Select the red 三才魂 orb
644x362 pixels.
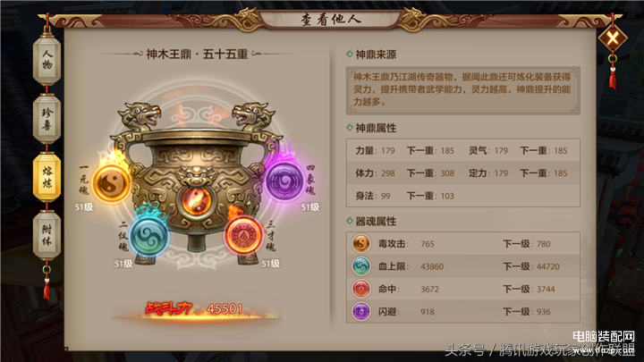point(243,236)
